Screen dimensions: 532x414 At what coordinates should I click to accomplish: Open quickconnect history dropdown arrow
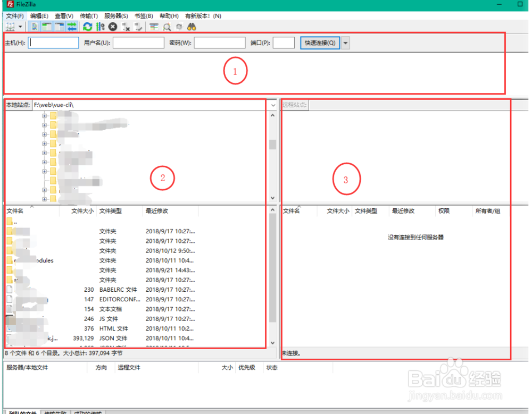[x=345, y=43]
